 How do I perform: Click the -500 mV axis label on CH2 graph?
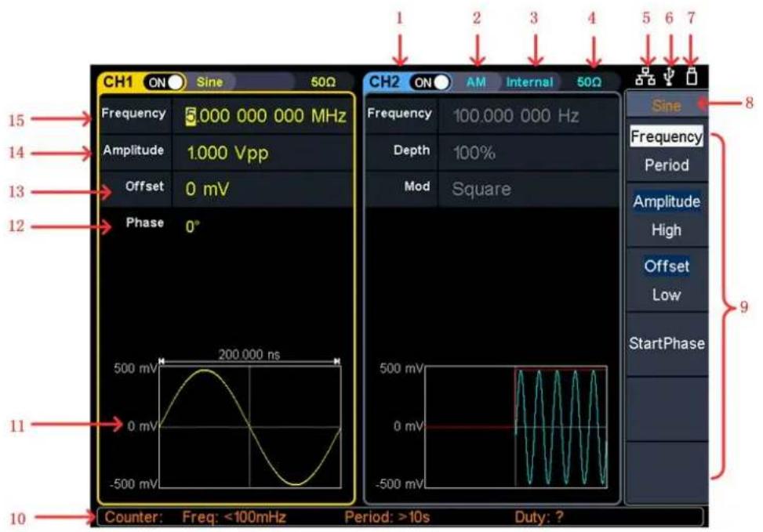399,484
